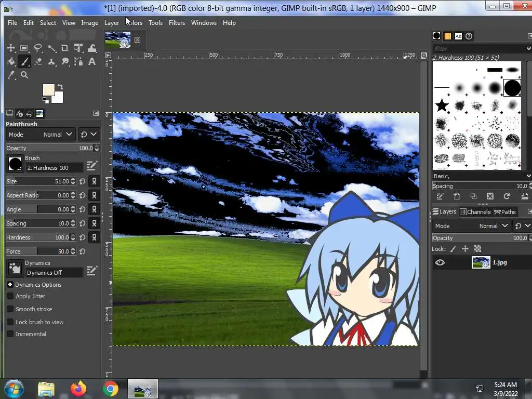Open the File menu
The height and width of the screenshot is (399, 532).
12,23
